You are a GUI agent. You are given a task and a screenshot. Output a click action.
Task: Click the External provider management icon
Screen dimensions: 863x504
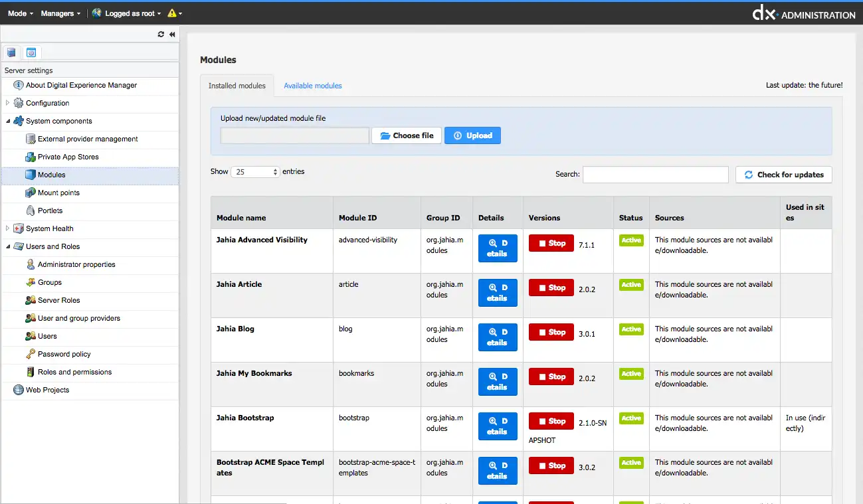pyautogui.click(x=31, y=139)
